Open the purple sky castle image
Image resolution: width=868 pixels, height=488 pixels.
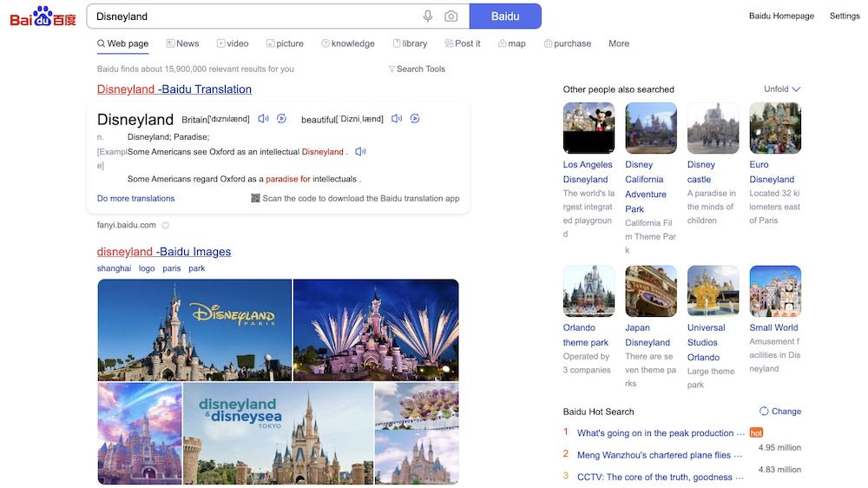140,433
